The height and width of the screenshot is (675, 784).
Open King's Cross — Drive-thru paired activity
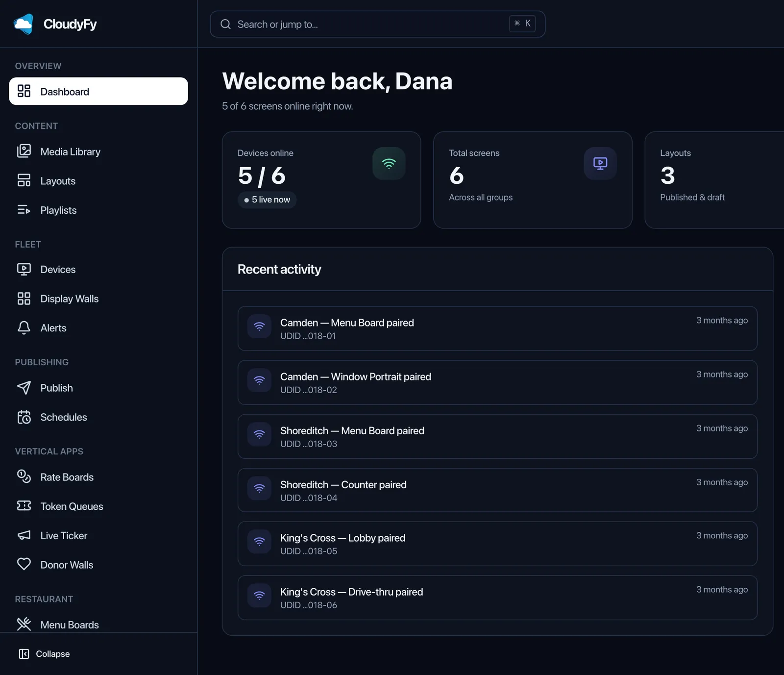497,598
